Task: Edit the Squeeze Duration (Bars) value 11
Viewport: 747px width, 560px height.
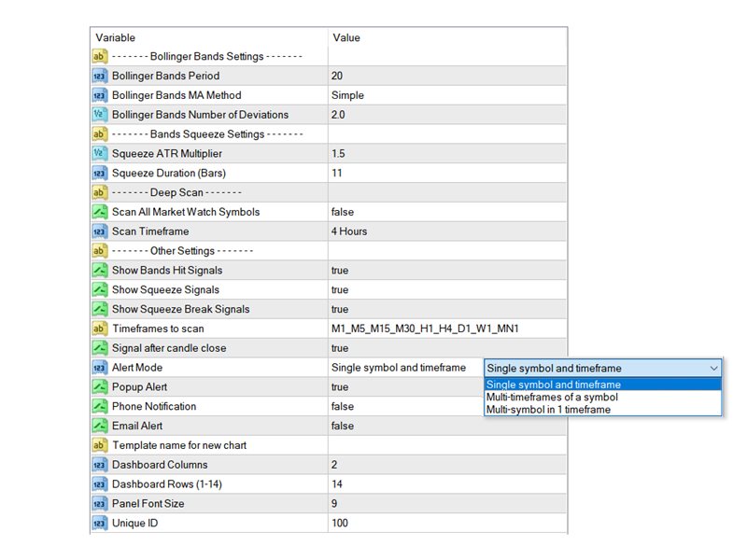Action: tap(337, 173)
